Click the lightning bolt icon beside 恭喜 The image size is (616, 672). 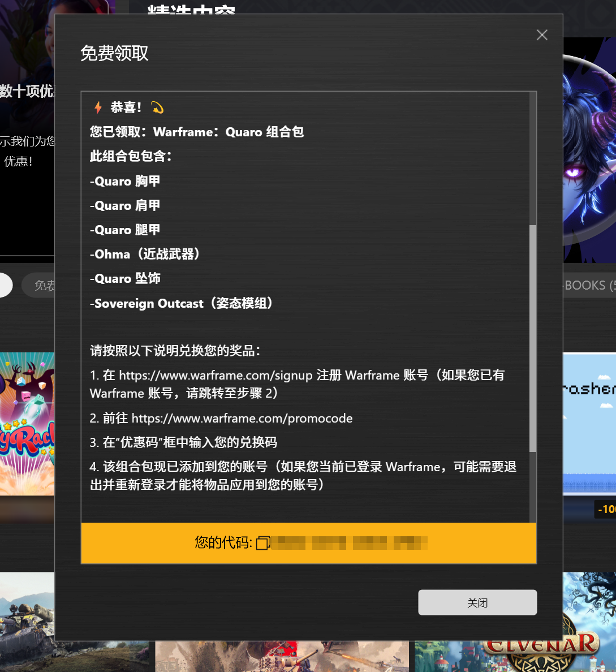[98, 107]
